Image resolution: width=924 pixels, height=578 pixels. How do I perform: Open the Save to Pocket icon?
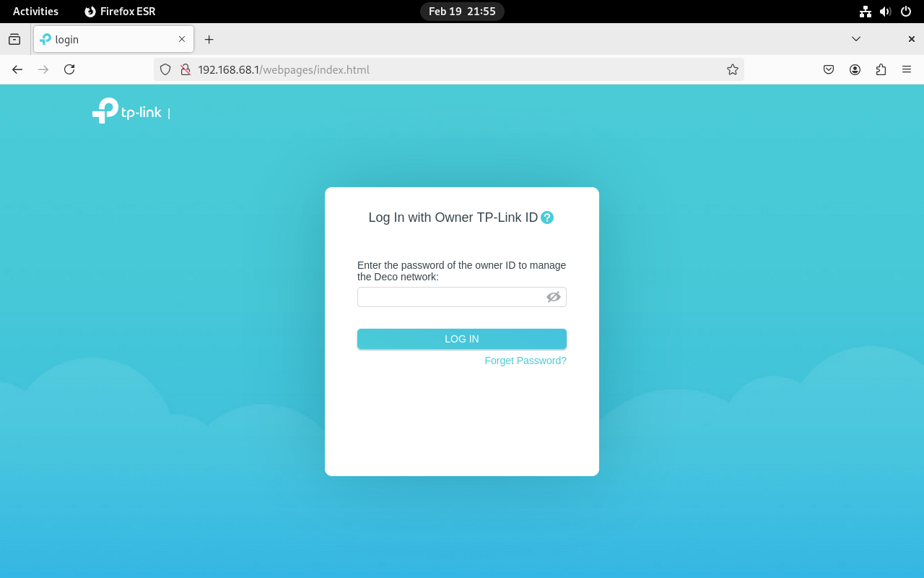click(x=829, y=69)
